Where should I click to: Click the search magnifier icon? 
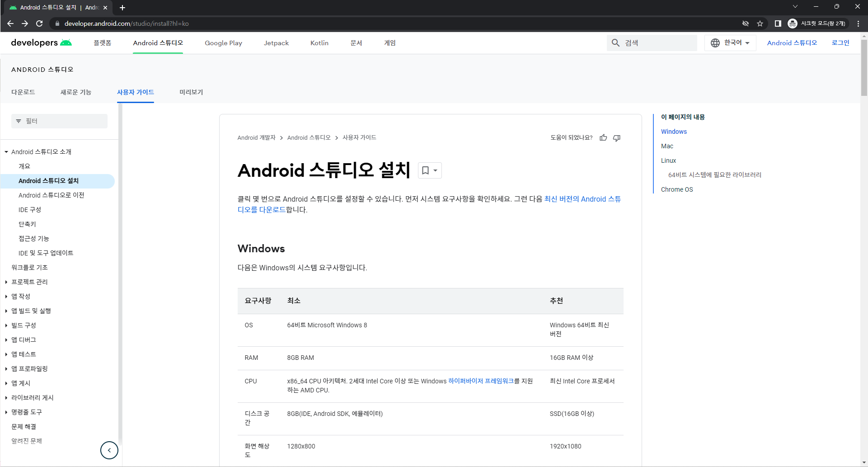pos(615,43)
